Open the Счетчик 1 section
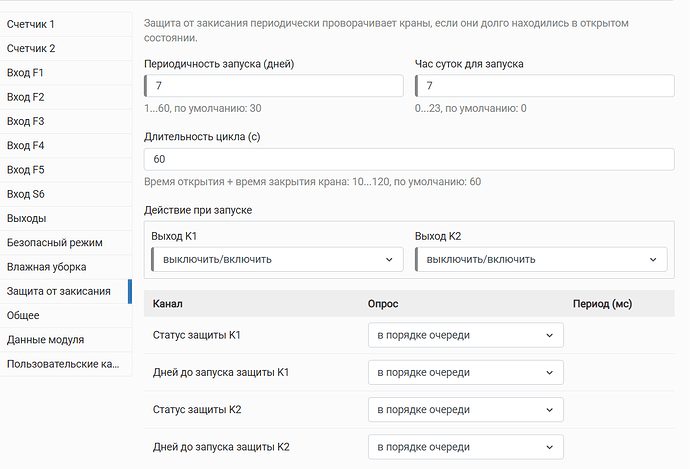Image resolution: width=690 pixels, height=469 pixels. tap(66, 24)
